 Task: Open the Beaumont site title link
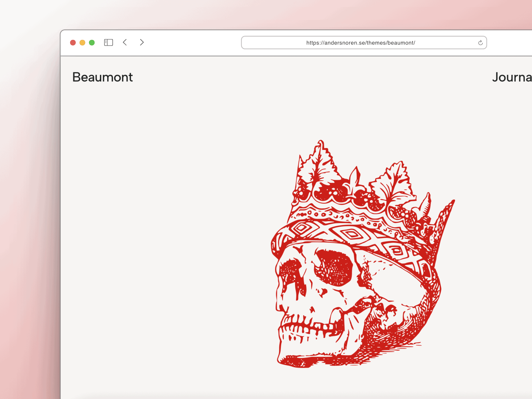click(103, 77)
